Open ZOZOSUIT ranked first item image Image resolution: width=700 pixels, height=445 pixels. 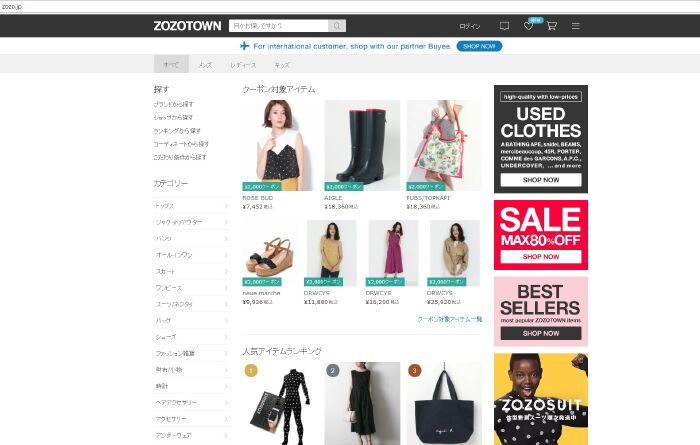(280, 403)
